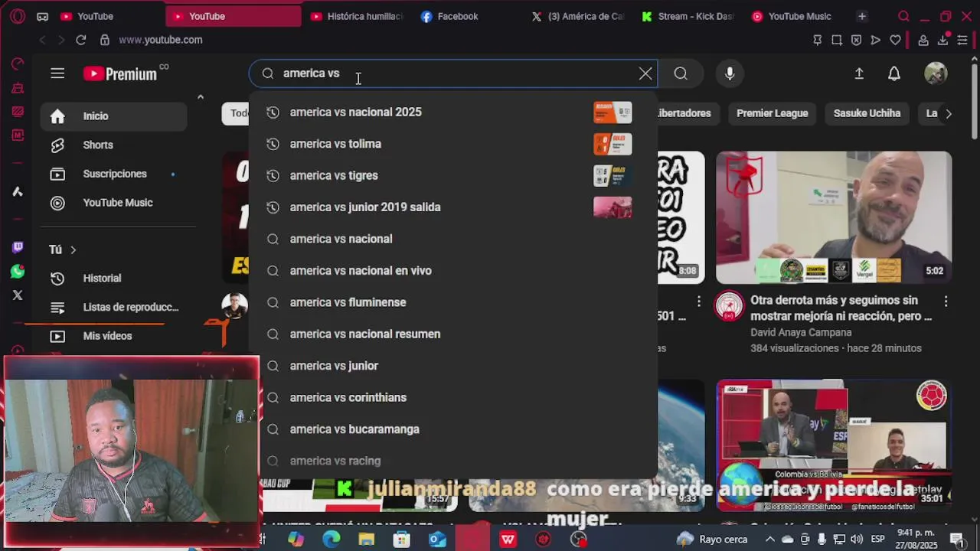Expand the Tú section chevron
This screenshot has width=980, height=551.
point(73,249)
